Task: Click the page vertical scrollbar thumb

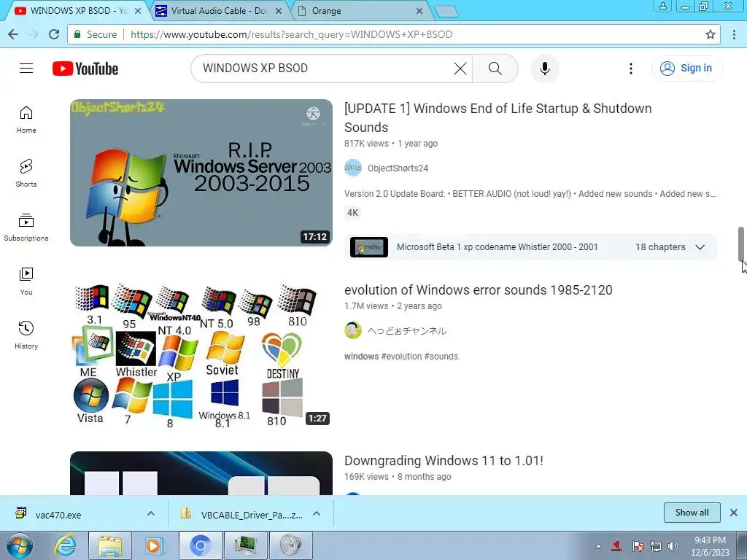Action: coord(742,244)
